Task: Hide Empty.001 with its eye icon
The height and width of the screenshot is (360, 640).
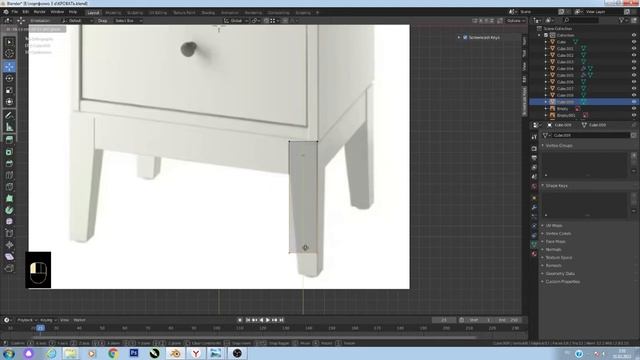Action: 634,115
